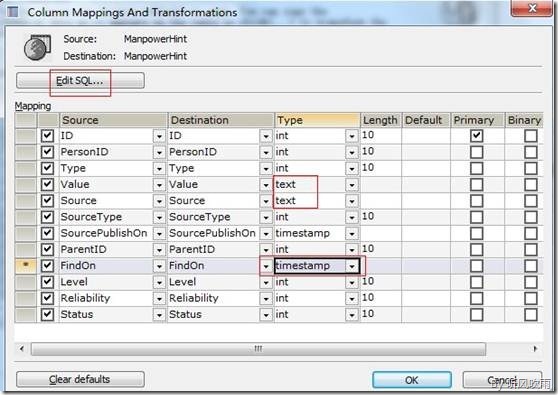The height and width of the screenshot is (395, 558).
Task: Click the 'text' type cell of Value row
Action: click(x=310, y=185)
